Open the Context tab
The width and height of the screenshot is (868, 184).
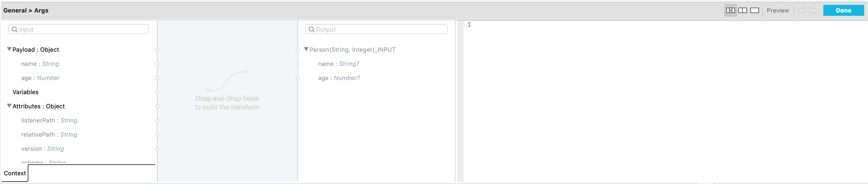[15, 173]
